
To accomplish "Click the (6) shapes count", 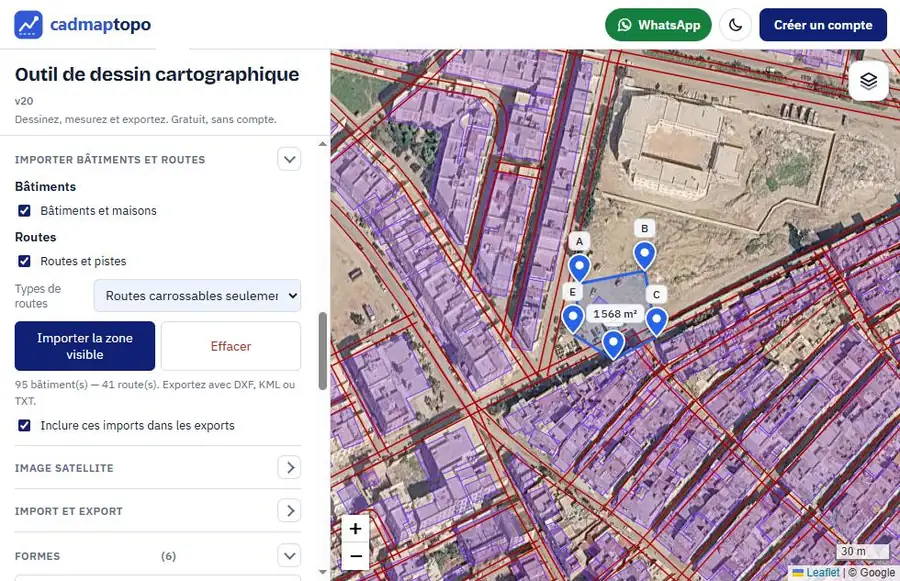I will click(x=168, y=556).
